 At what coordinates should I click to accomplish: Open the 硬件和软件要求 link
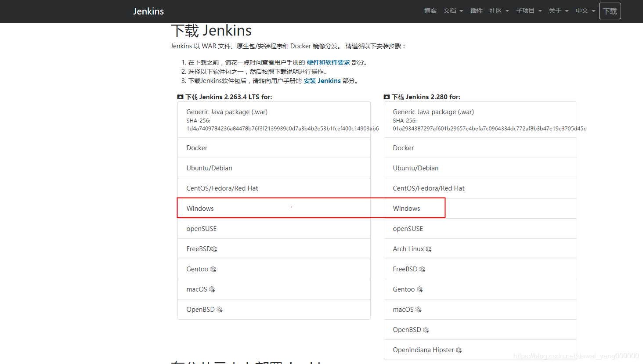click(328, 62)
